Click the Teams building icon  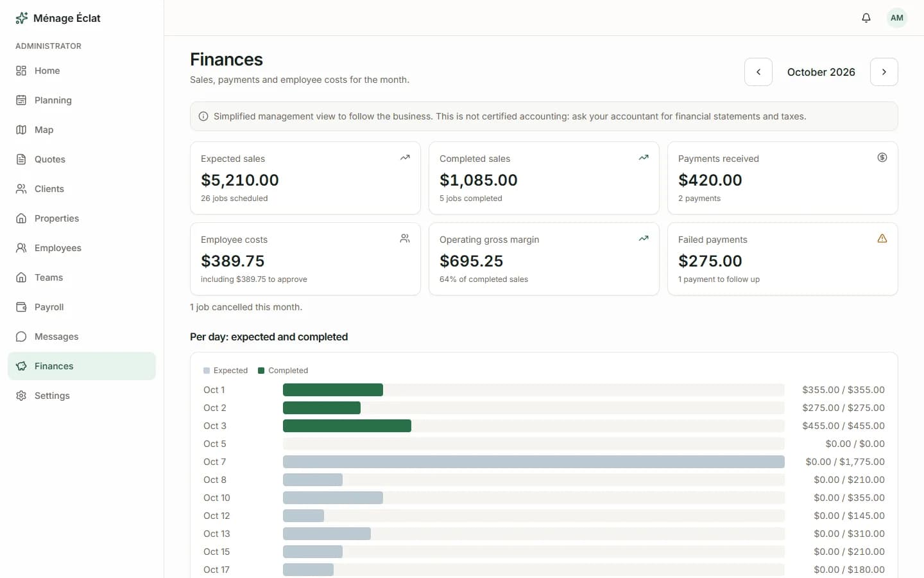(21, 277)
